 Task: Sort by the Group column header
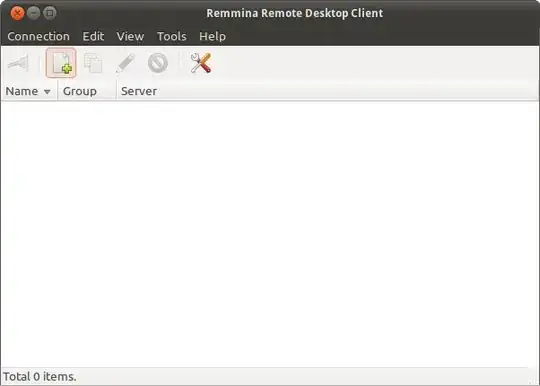(87, 91)
